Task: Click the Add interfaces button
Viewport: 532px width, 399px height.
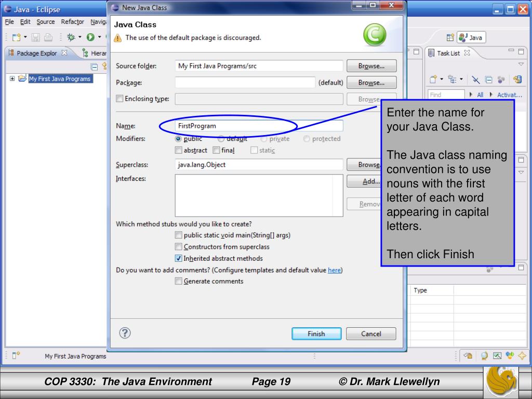Action: click(364, 181)
